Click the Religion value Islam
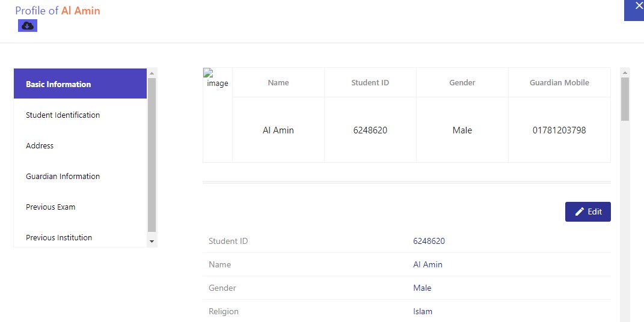Image resolution: width=644 pixels, height=322 pixels. (x=423, y=311)
